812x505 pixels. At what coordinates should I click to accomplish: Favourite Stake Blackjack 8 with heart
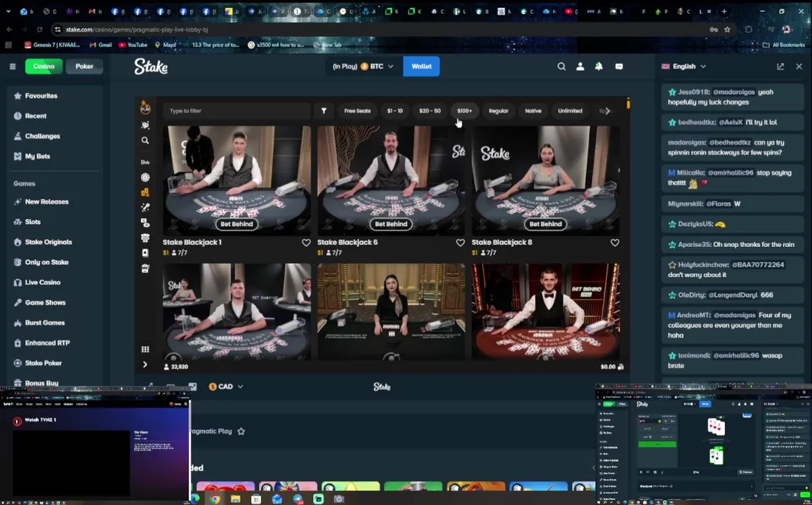pyautogui.click(x=615, y=243)
